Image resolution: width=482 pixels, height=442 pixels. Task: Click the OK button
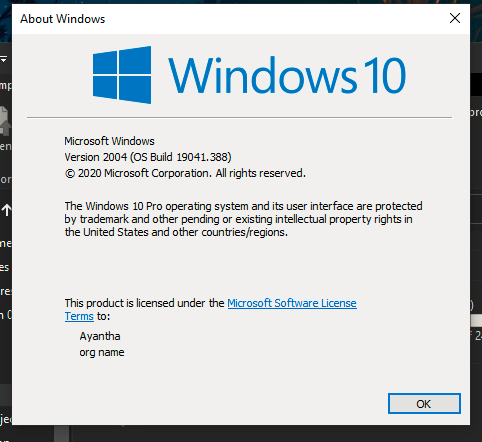tap(424, 404)
